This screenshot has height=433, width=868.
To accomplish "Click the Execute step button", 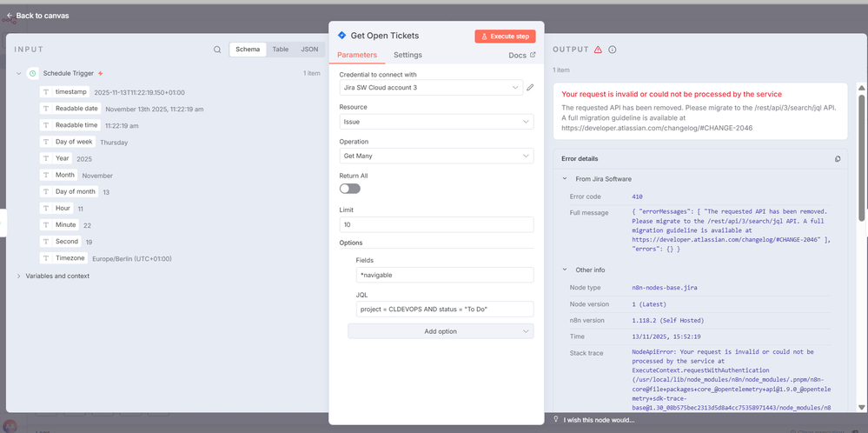I will [505, 36].
